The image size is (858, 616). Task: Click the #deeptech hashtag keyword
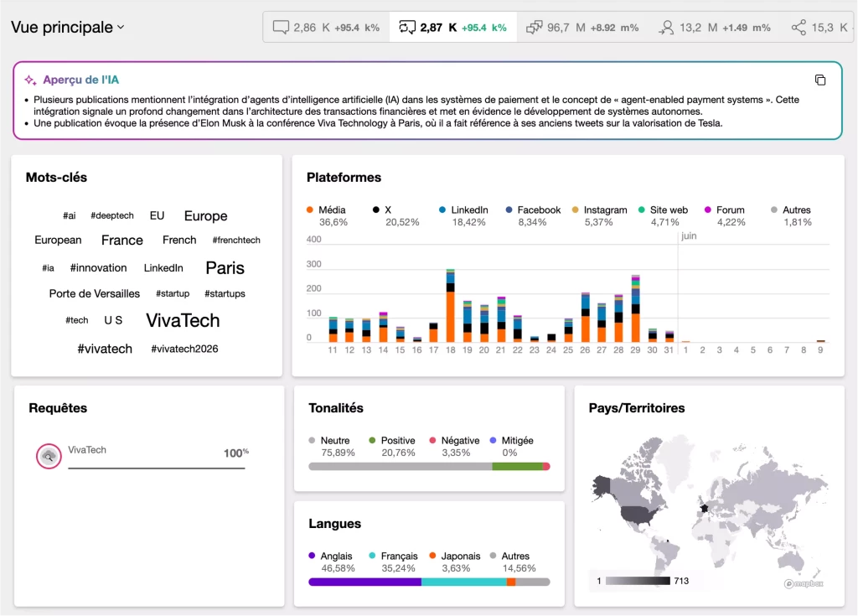pos(112,215)
